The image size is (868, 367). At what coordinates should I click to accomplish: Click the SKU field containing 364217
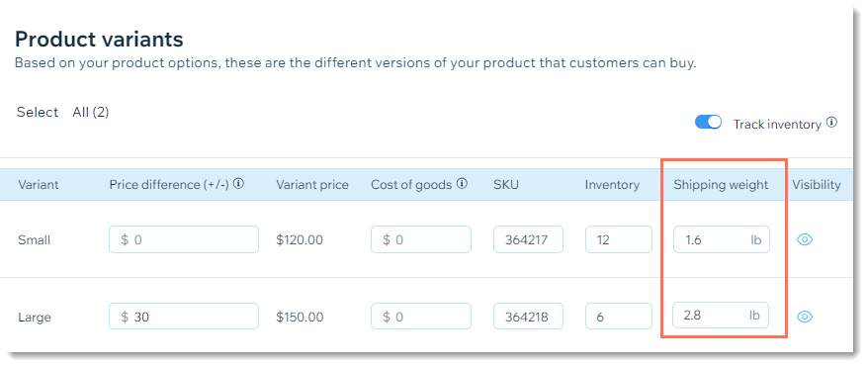pos(528,239)
